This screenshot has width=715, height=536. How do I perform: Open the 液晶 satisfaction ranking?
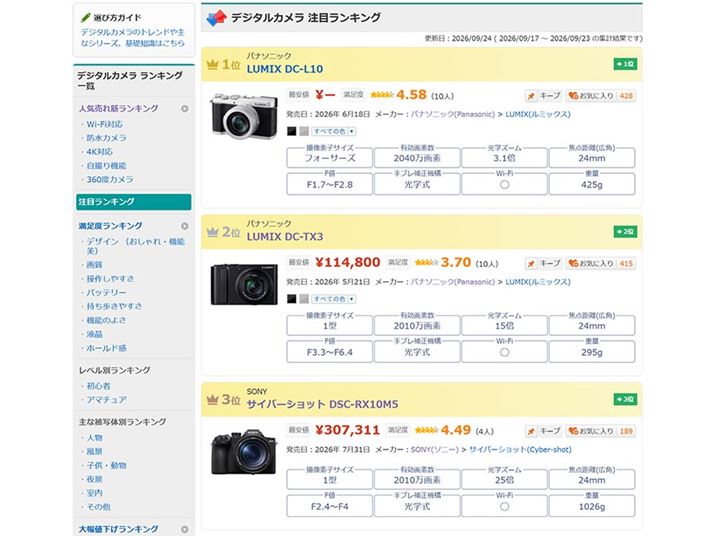point(94,334)
